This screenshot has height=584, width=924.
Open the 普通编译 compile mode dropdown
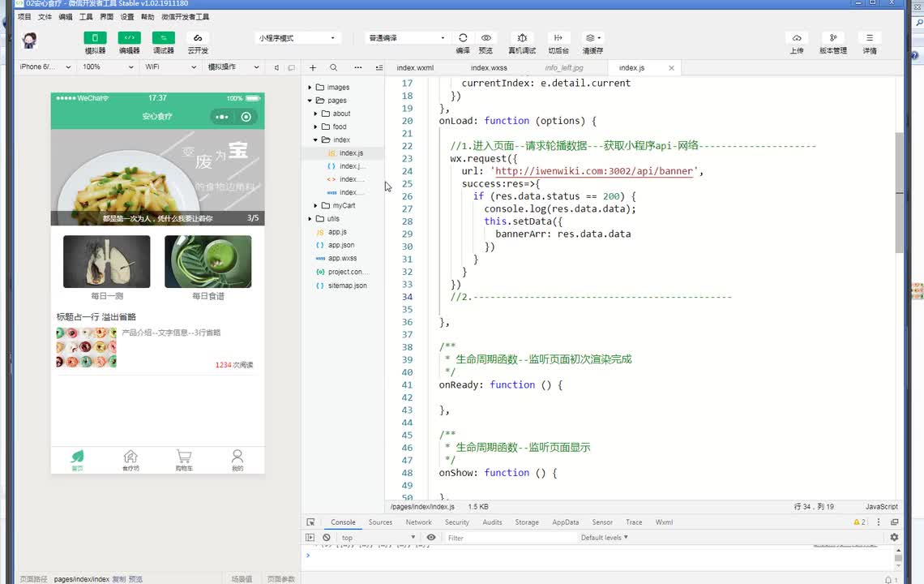coord(406,38)
